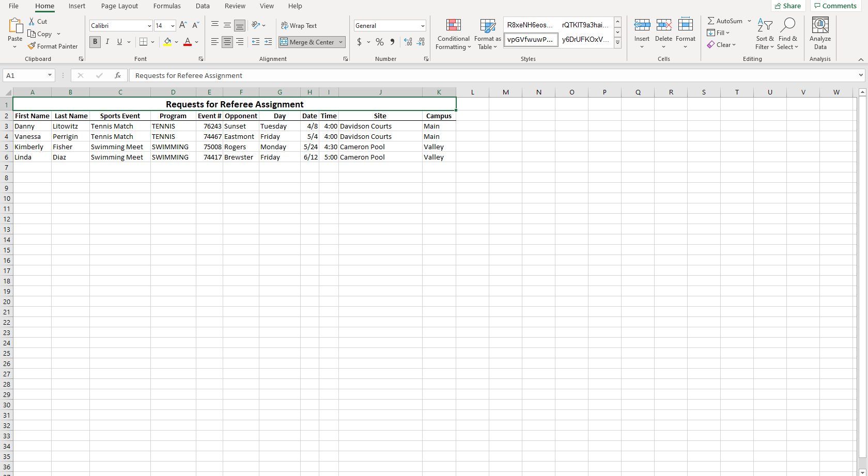Click the Format as Table icon
Image resolution: width=868 pixels, height=476 pixels.
(487, 34)
